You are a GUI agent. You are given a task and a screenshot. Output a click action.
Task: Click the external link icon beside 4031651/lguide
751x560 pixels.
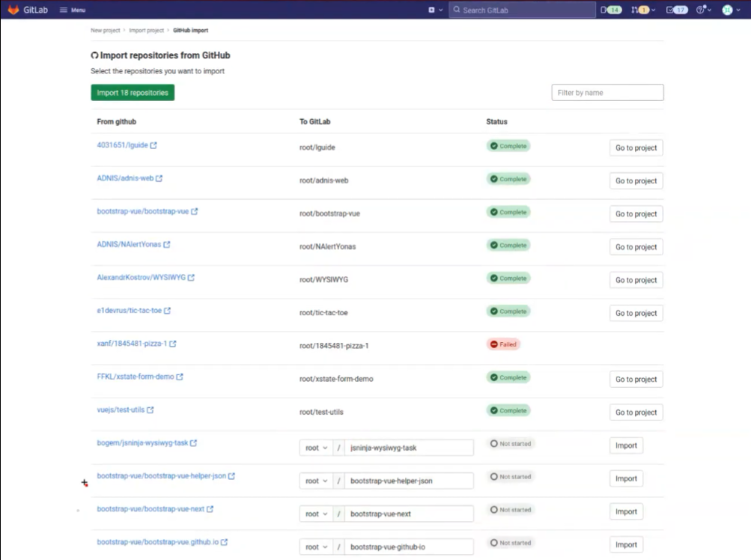tap(154, 145)
